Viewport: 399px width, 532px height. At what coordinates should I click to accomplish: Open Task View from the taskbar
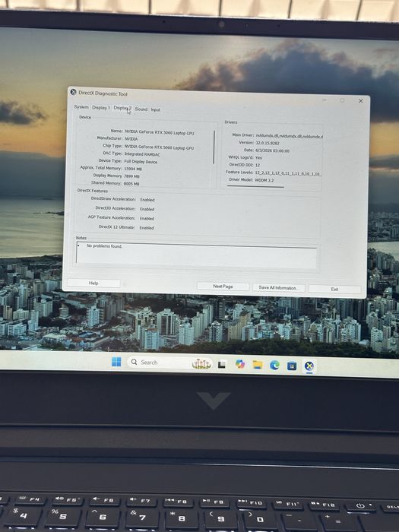click(222, 364)
